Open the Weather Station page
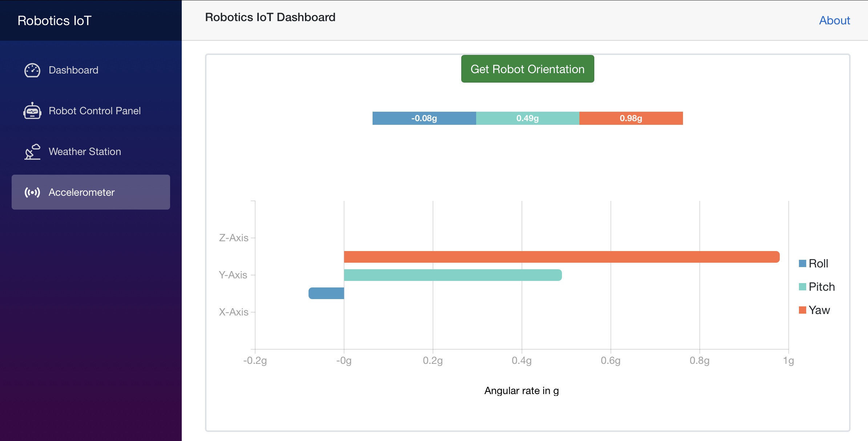This screenshot has width=868, height=441. (85, 151)
